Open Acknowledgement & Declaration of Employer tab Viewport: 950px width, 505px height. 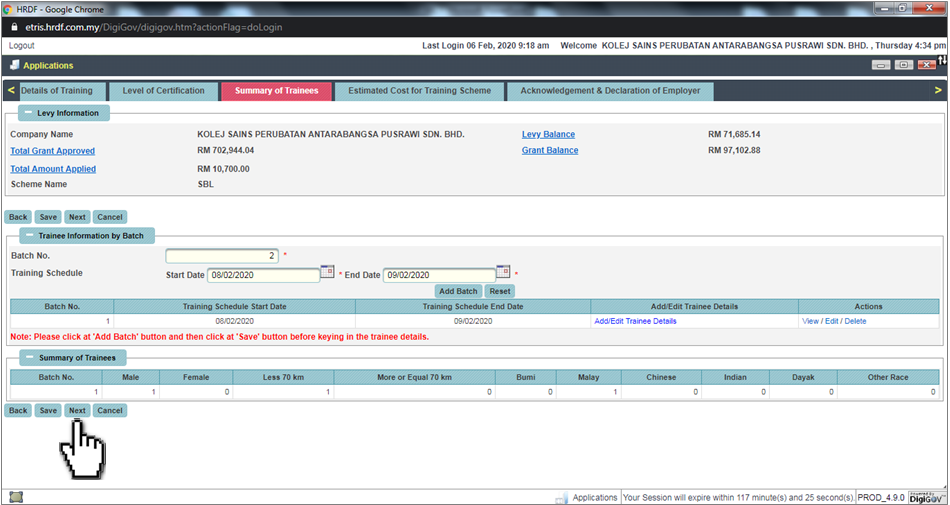click(x=610, y=91)
